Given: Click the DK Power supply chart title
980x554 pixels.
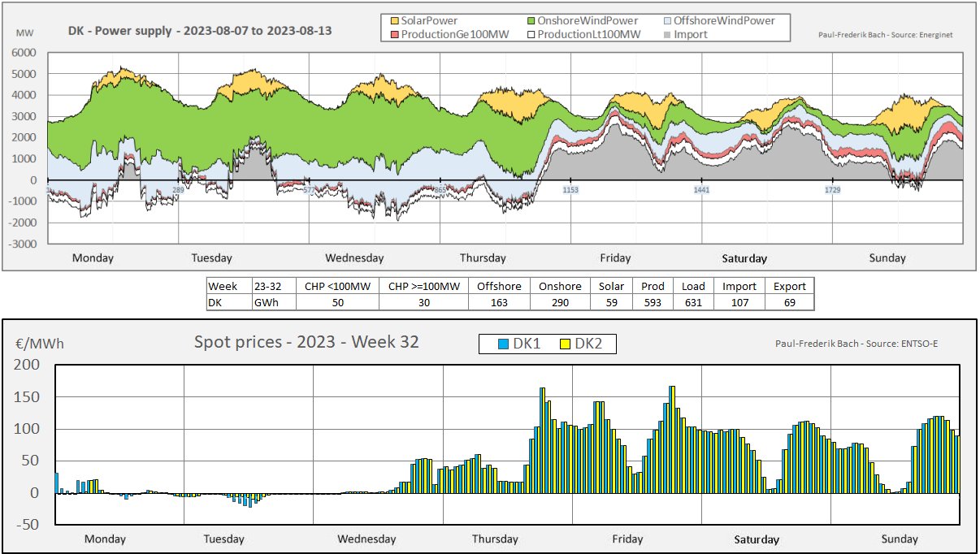Looking at the screenshot, I should pos(199,32).
